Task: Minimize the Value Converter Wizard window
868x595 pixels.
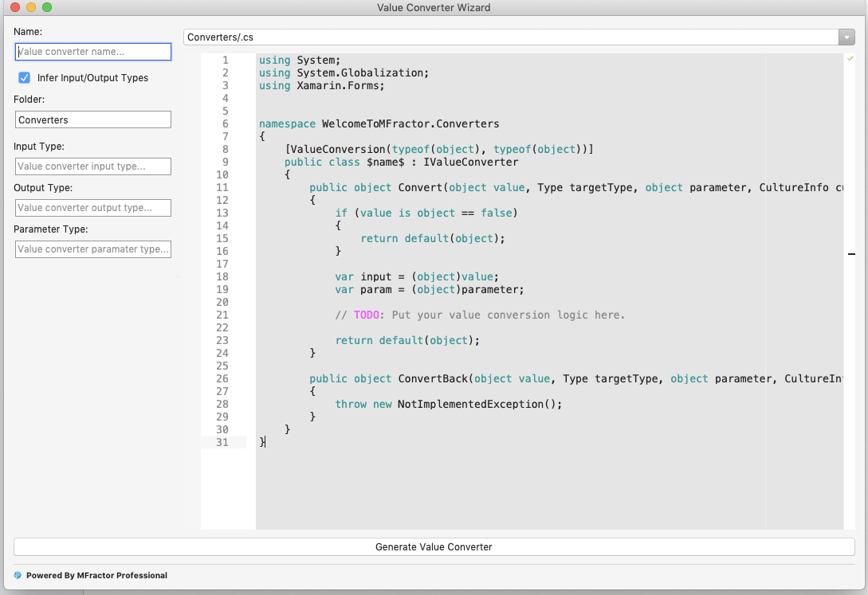Action: pos(32,7)
